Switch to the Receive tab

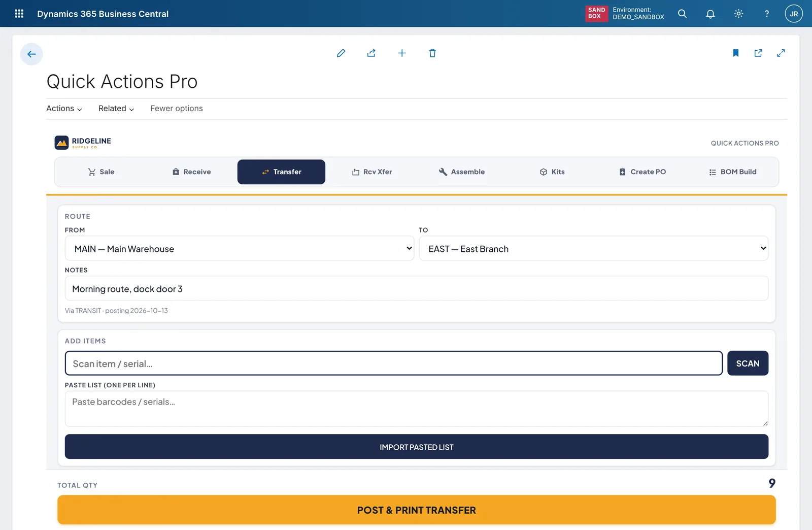(191, 172)
